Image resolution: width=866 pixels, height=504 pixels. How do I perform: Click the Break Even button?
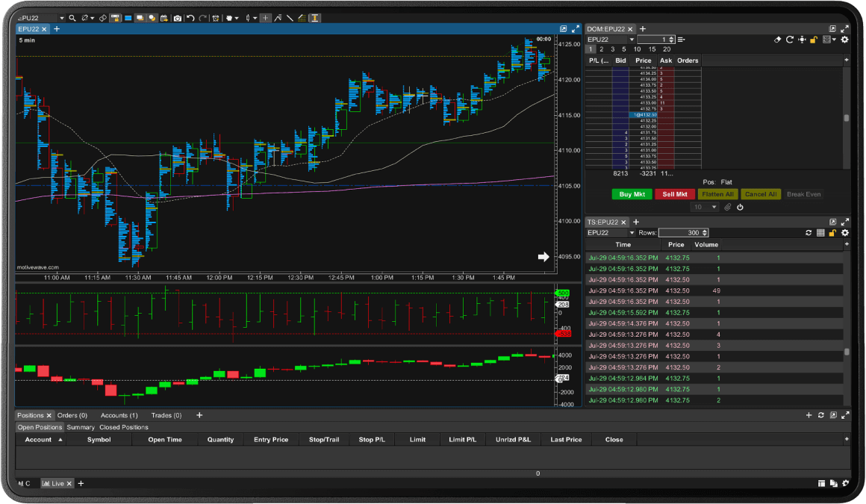pyautogui.click(x=803, y=195)
